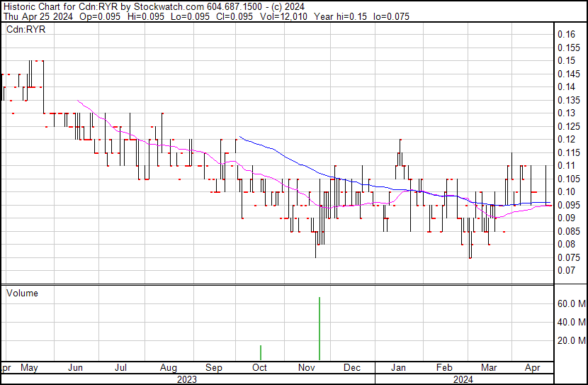Click the 0.07 price axis label

566,271
